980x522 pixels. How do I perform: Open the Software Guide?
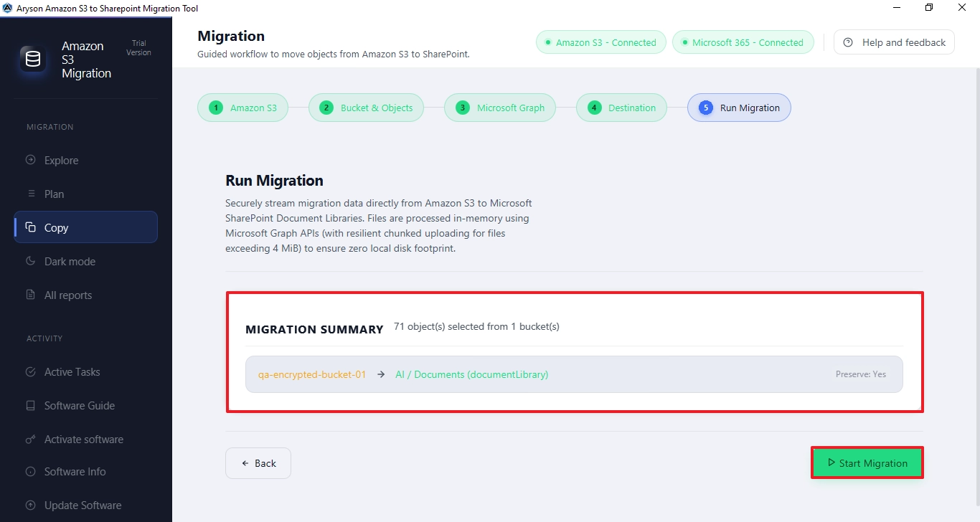point(86,406)
